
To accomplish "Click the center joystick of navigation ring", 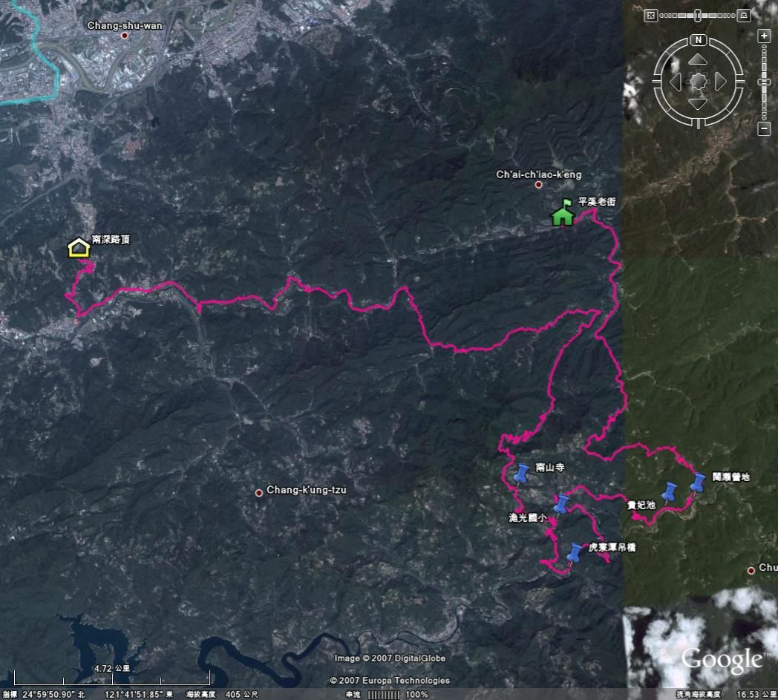I will click(698, 82).
